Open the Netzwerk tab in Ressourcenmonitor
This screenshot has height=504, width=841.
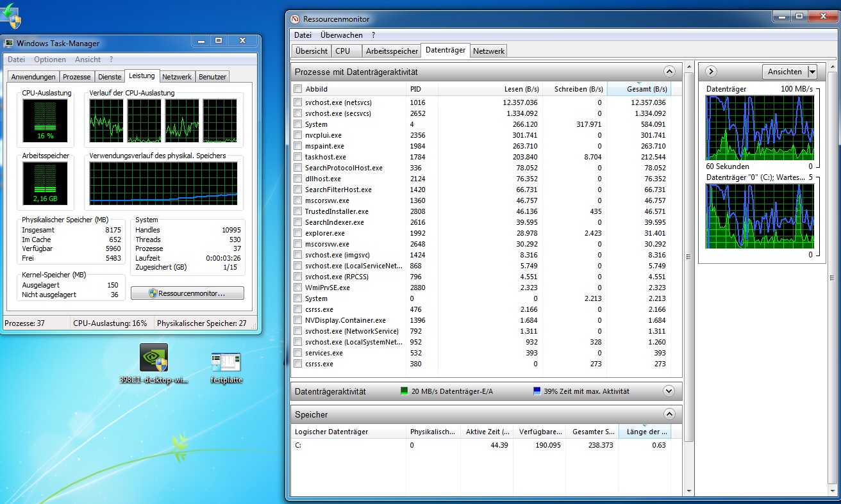click(488, 51)
